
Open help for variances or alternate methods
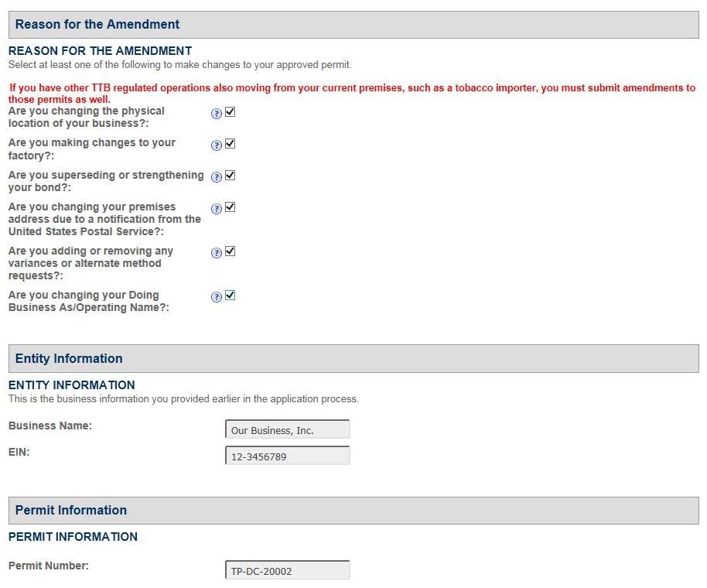click(x=217, y=253)
